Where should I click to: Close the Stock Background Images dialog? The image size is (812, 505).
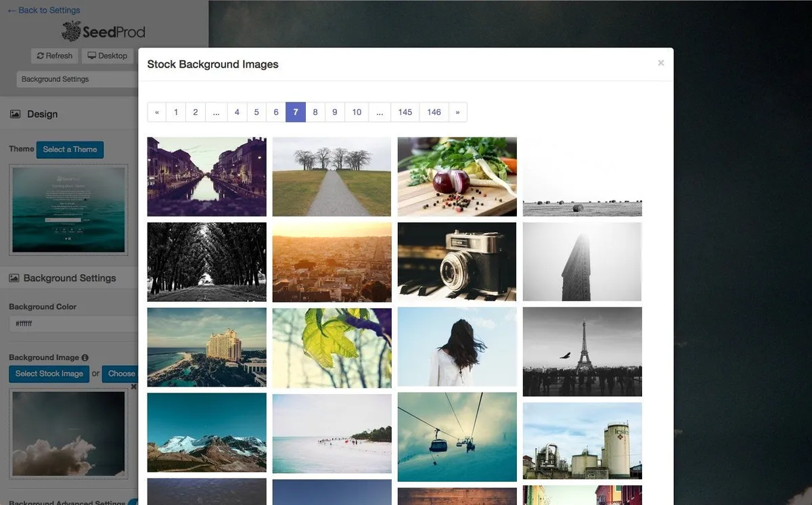click(x=660, y=63)
